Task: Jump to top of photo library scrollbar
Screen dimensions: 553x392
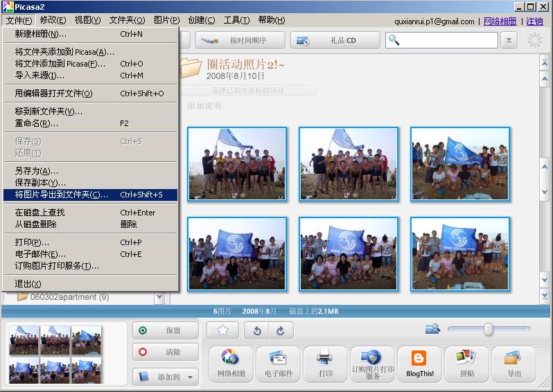Action: click(x=545, y=63)
